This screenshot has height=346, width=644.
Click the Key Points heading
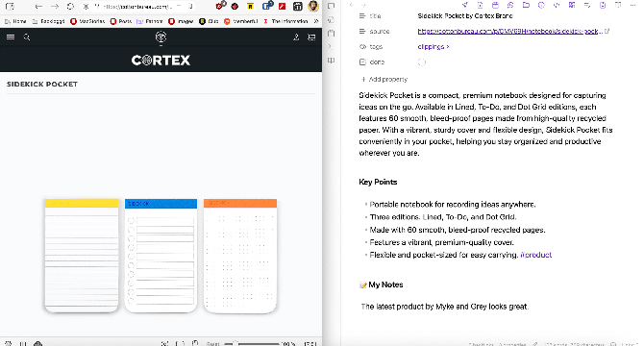coord(378,182)
